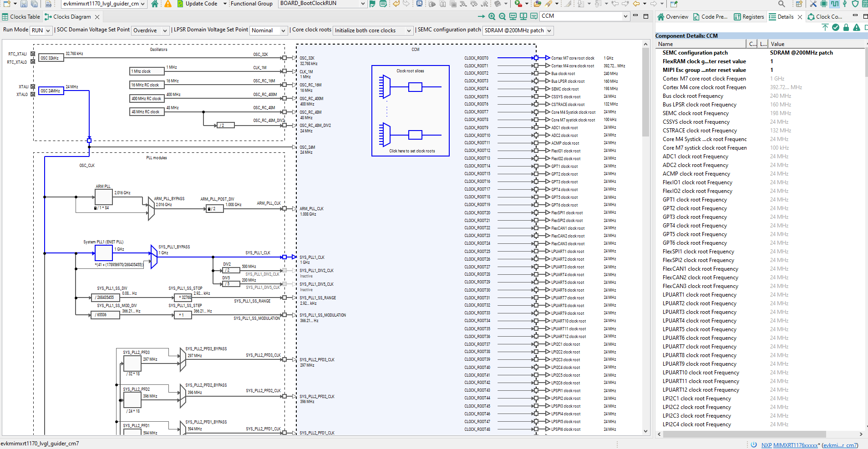Toggle the validation checkmark in Details panel toolbar
The image size is (868, 449).
click(x=836, y=27)
